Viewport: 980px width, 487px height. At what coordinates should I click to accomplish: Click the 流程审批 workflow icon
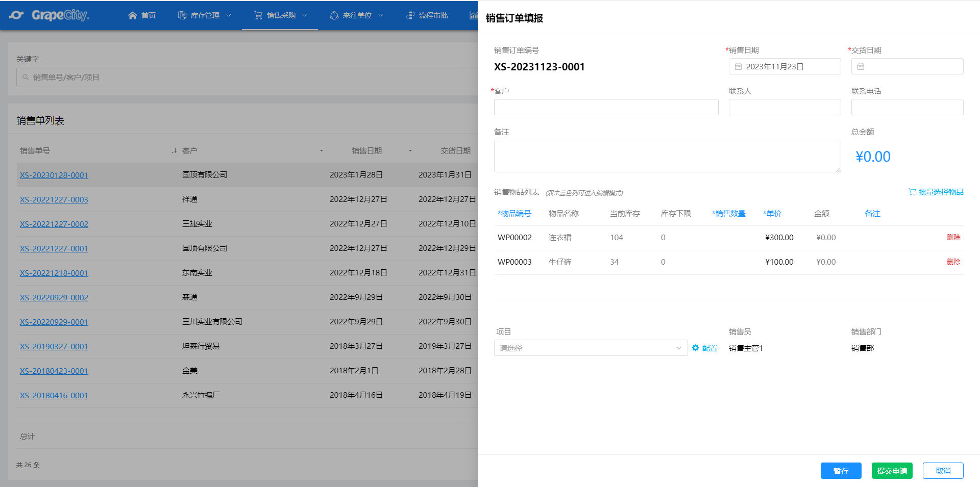coord(410,15)
